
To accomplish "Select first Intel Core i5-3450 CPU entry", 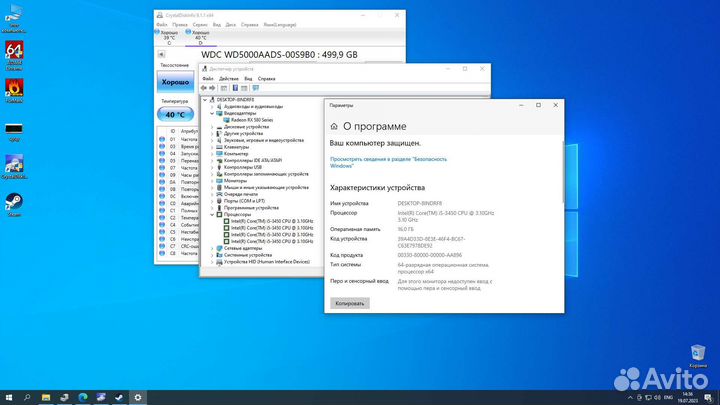I will [272, 221].
